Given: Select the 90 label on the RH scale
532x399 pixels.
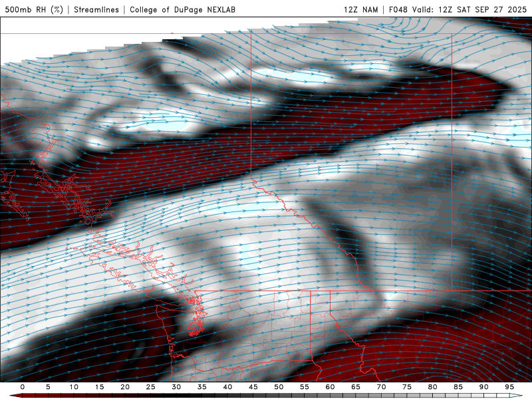Looking at the screenshot, I should pos(483,387).
